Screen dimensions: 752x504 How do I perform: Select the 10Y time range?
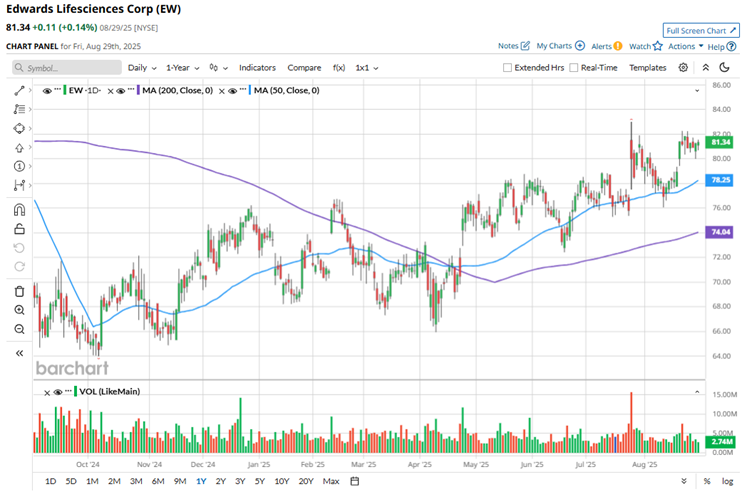[x=282, y=481]
